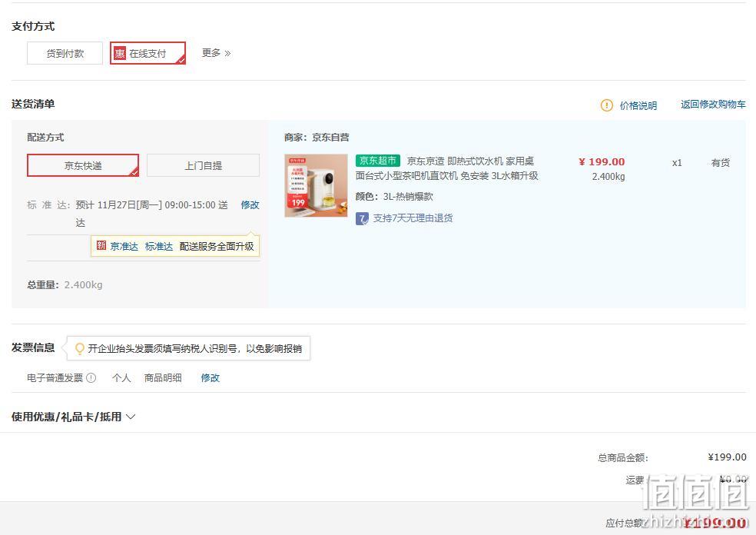The width and height of the screenshot is (756, 535).
Task: Open the water dispenser product thumbnail
Action: (316, 185)
